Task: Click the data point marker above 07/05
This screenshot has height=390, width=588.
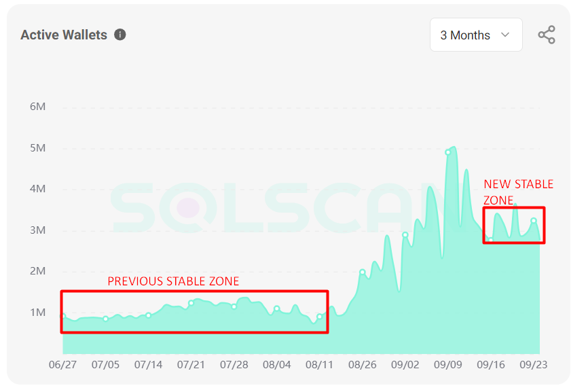Action: (105, 319)
